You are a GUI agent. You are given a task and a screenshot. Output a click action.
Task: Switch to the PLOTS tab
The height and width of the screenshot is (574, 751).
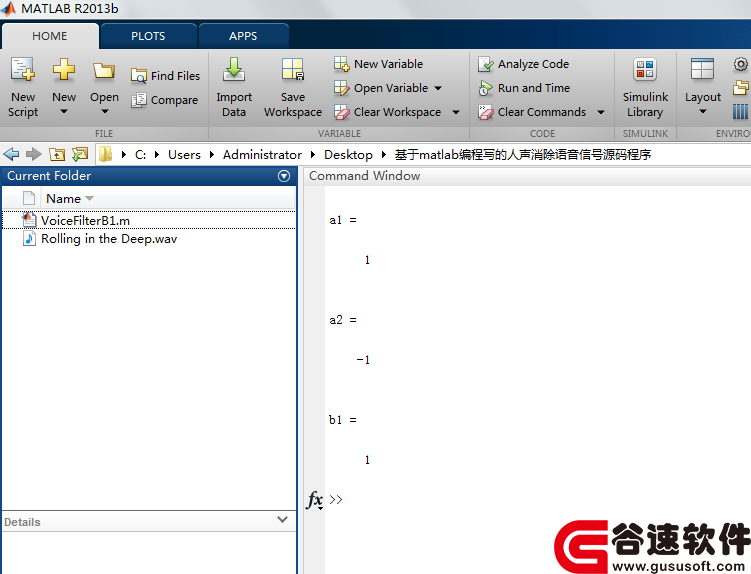148,36
